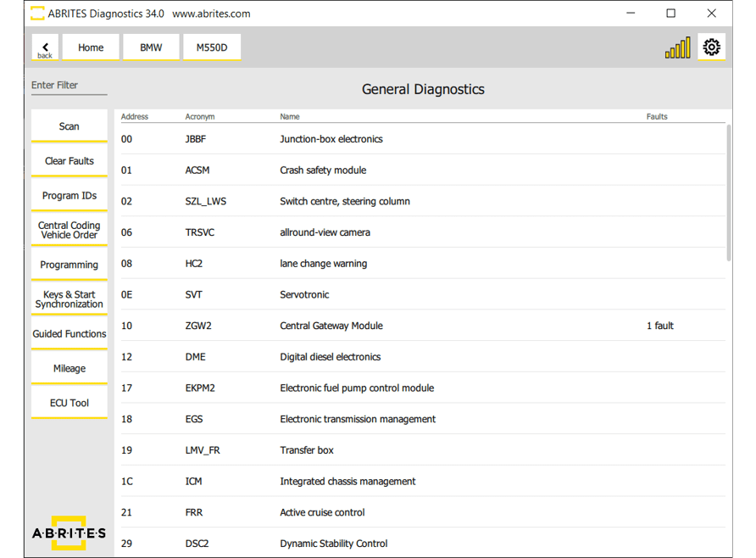Select the Central Gateway Module row
The height and width of the screenshot is (558, 756).
pyautogui.click(x=331, y=326)
